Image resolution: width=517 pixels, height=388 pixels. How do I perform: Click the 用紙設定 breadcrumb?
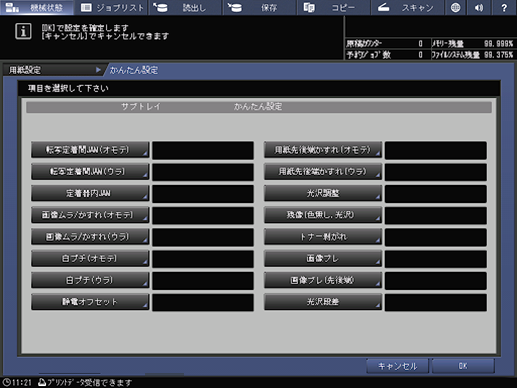coord(53,70)
